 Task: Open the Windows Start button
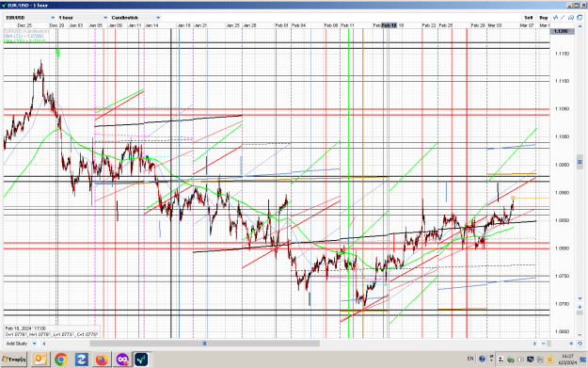[14, 360]
